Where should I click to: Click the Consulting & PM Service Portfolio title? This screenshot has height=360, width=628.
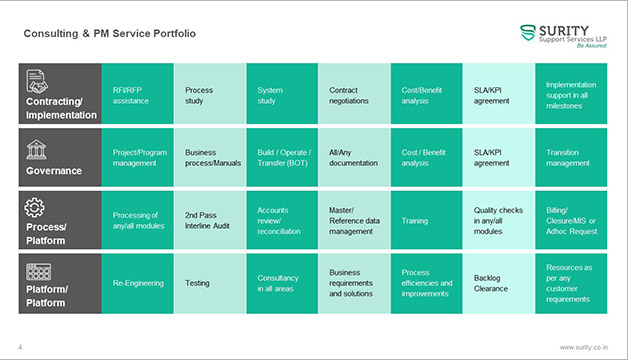pyautogui.click(x=110, y=33)
